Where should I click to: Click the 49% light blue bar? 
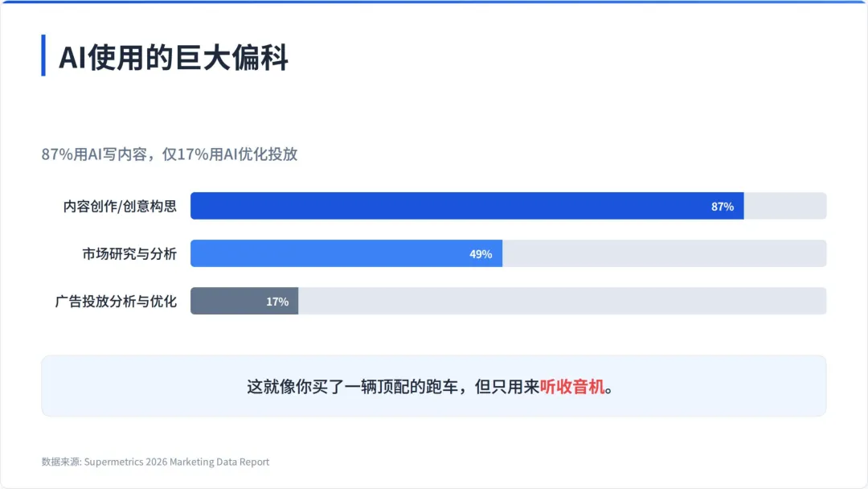coord(346,253)
